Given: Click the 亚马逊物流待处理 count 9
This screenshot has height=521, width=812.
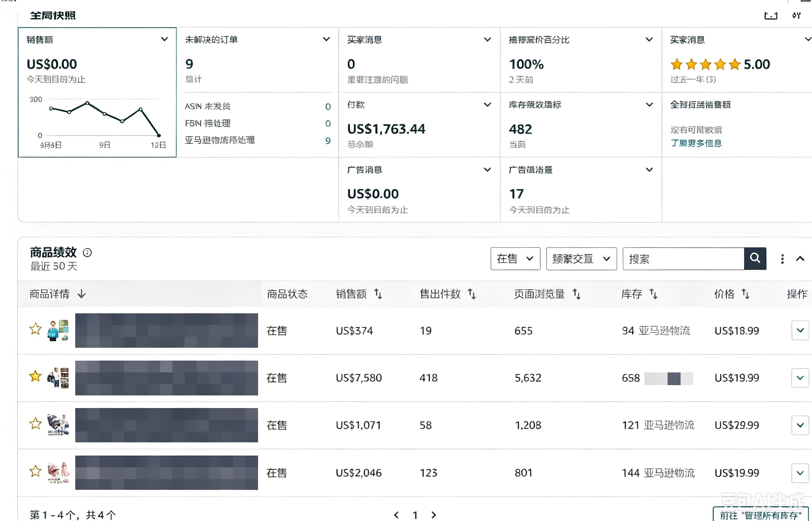Looking at the screenshot, I should point(328,140).
